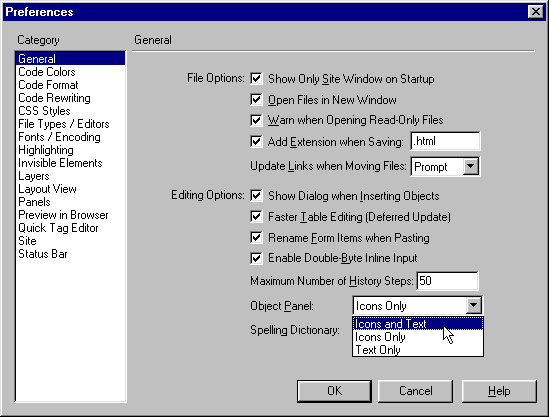Click the Object Panel dropdown arrow
Image resolution: width=549 pixels, height=417 pixels.
pos(473,305)
